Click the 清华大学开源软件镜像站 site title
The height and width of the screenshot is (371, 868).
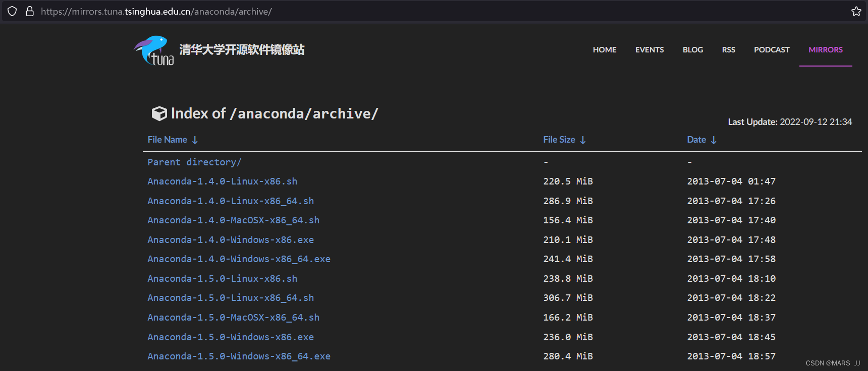click(242, 49)
